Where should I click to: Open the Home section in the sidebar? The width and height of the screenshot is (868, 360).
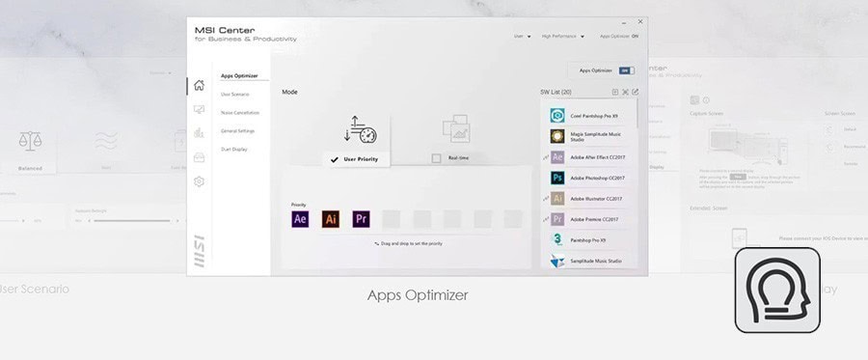(200, 85)
